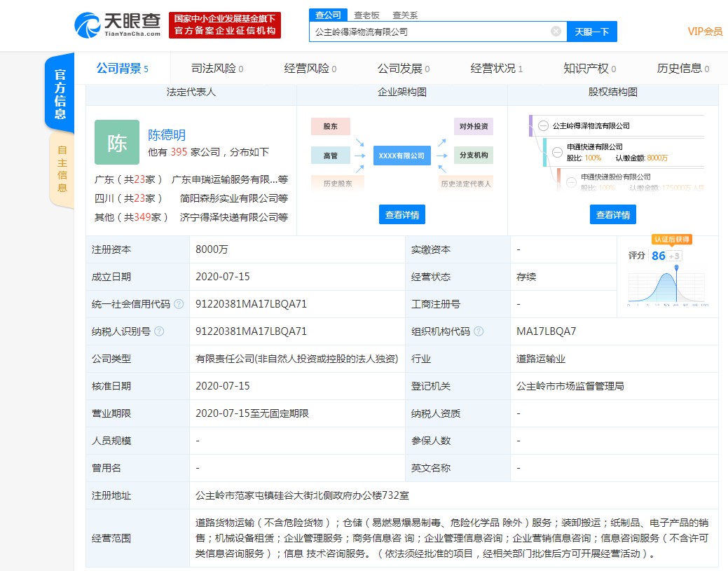728x571 pixels.
Task: Select the 组织机构代码 value MA17LBQA7
Action: coord(546,331)
